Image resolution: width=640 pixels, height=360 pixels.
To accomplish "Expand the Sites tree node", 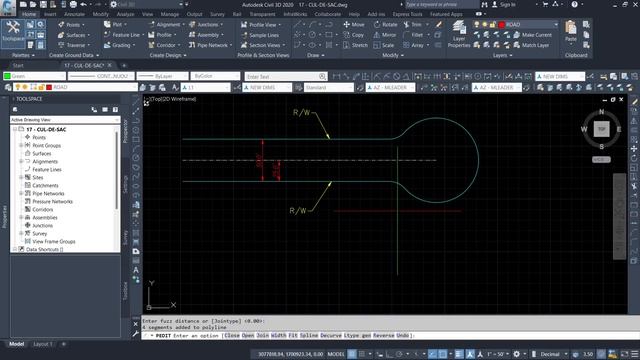I will tap(21, 177).
